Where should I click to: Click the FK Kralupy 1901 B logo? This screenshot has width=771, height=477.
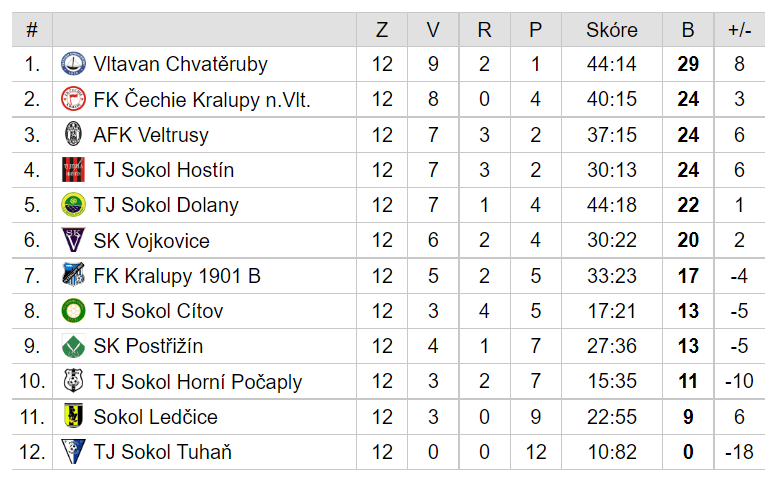(x=73, y=275)
